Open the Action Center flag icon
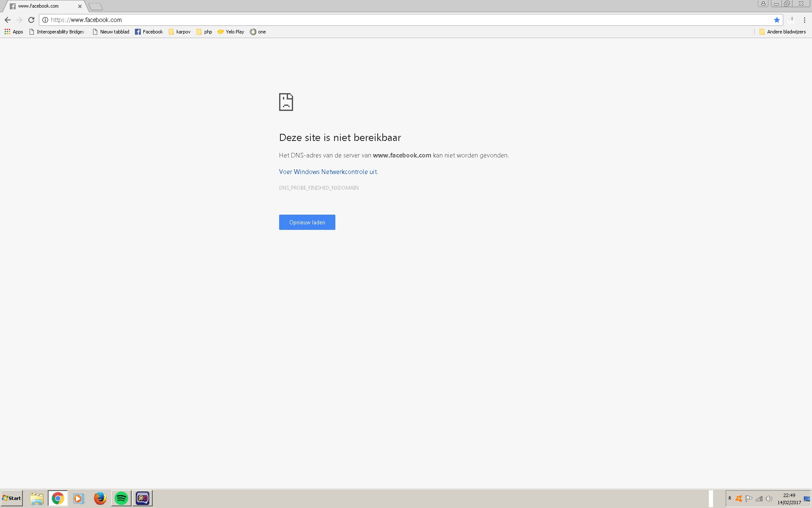This screenshot has width=812, height=508. point(749,499)
